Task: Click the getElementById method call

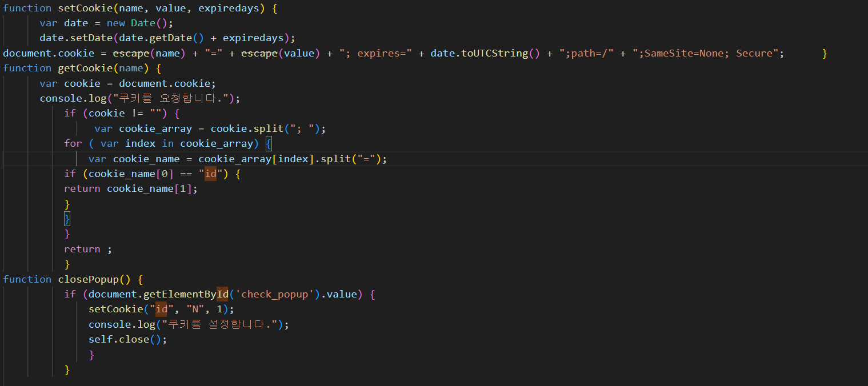Action: pyautogui.click(x=186, y=295)
